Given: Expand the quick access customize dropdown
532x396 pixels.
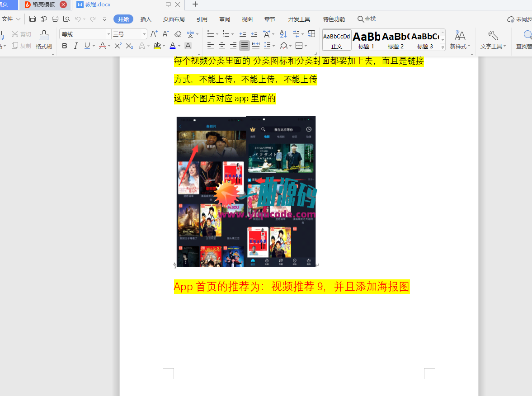Looking at the screenshot, I should [x=104, y=19].
